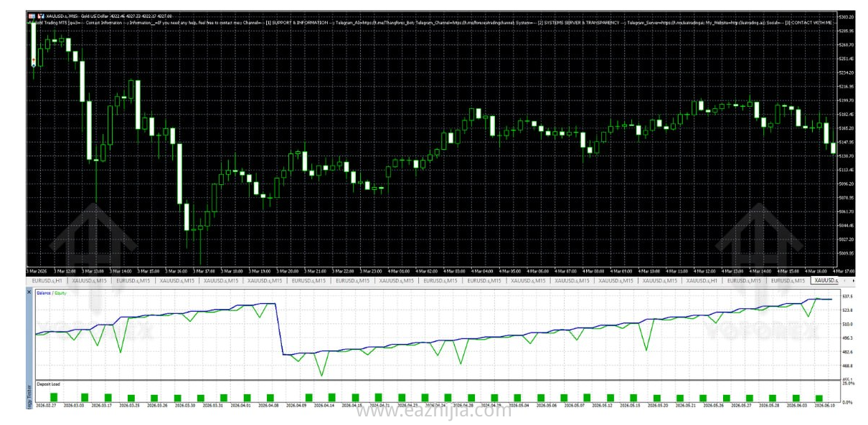868x425 pixels.
Task: Click the 25.0% deposit load scale value
Action: click(x=848, y=383)
